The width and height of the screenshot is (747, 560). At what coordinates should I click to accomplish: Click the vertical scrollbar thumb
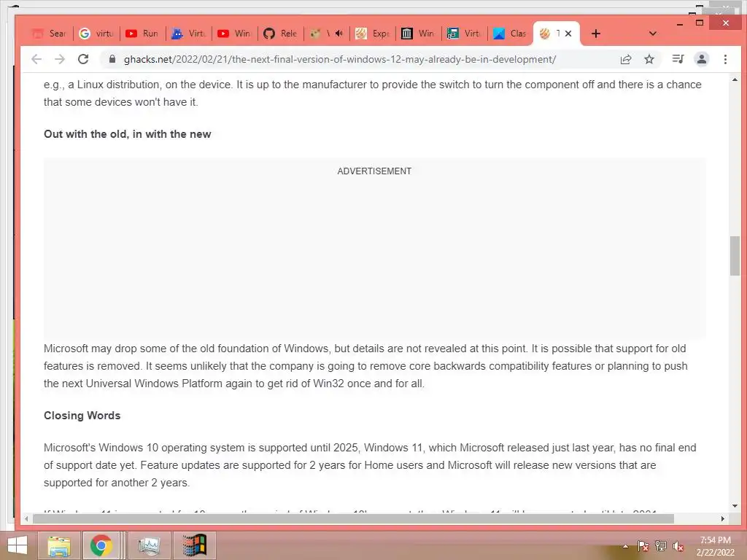(735, 256)
